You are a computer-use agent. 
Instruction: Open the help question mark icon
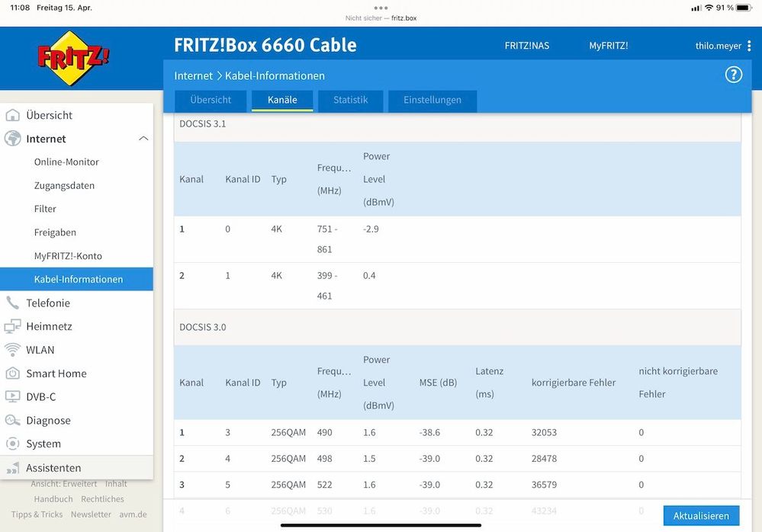click(x=733, y=75)
